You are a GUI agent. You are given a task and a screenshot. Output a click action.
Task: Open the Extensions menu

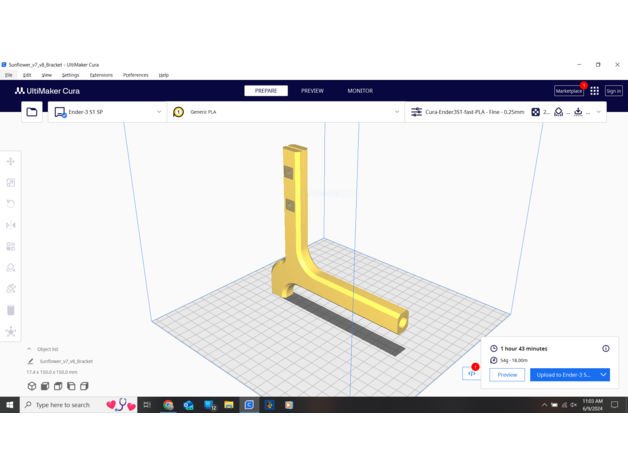click(x=101, y=75)
